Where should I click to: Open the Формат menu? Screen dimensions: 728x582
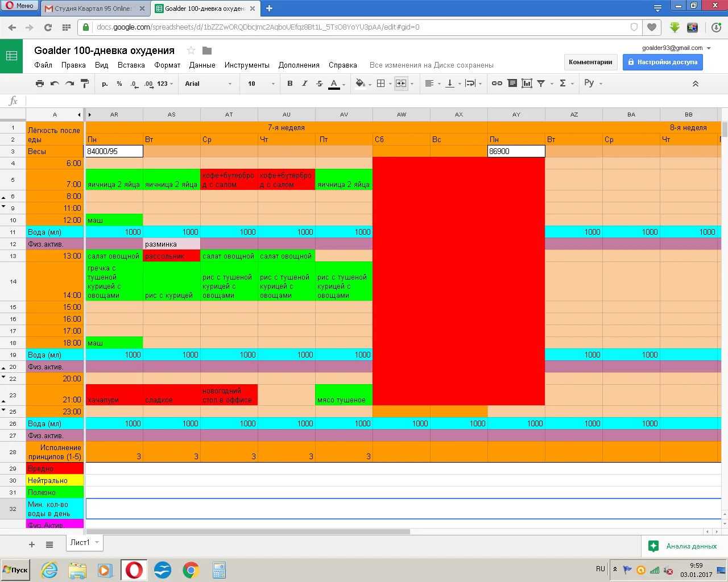167,65
